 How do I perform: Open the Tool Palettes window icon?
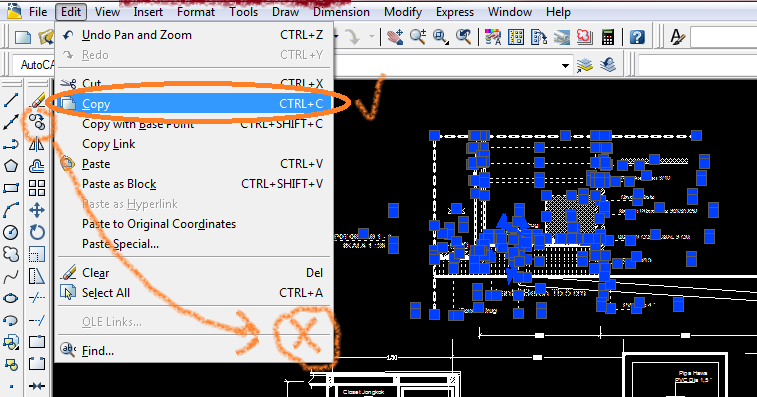coord(539,37)
